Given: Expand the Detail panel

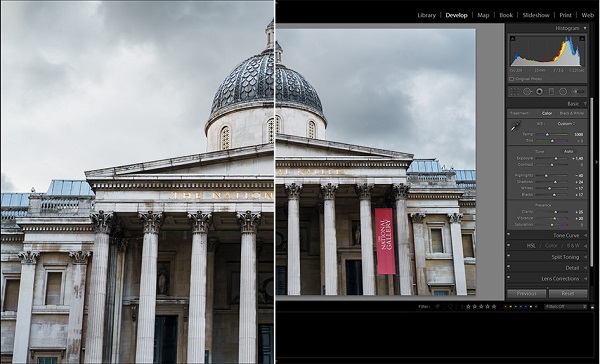Looking at the screenshot, I should 585,268.
